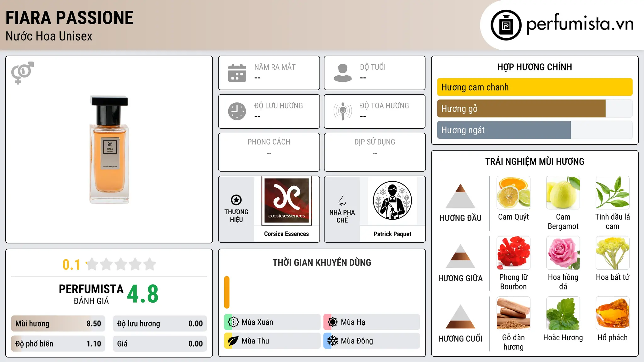The image size is (644, 362).
Task: Click the Mùa Xuân flower icon
Action: tap(233, 322)
